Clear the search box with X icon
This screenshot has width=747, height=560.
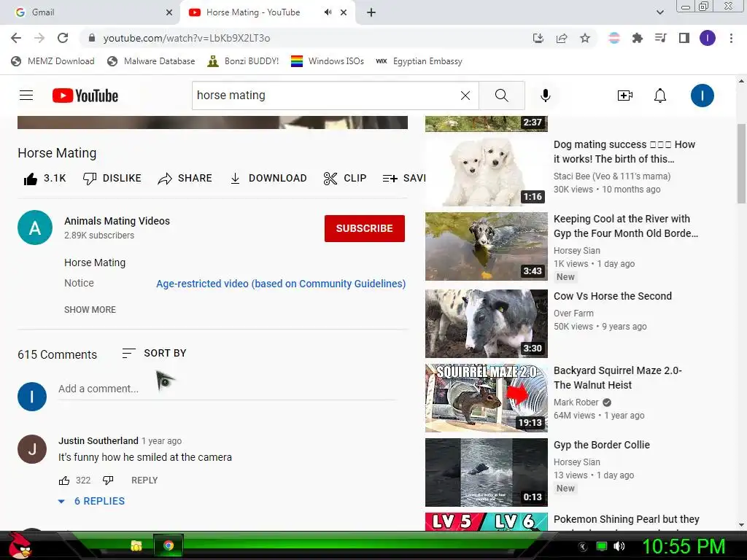click(x=465, y=96)
